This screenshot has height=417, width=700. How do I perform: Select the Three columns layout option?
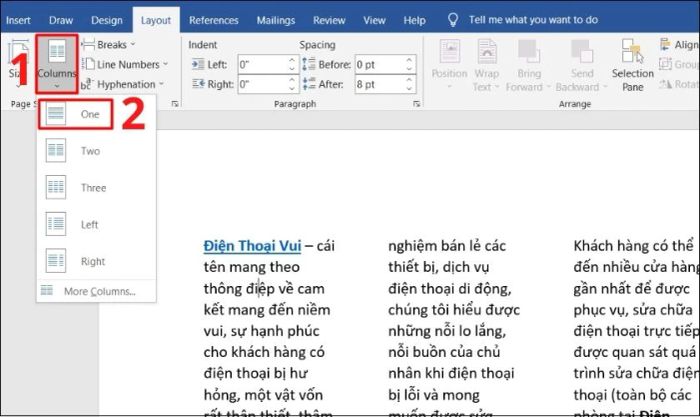coord(96,188)
